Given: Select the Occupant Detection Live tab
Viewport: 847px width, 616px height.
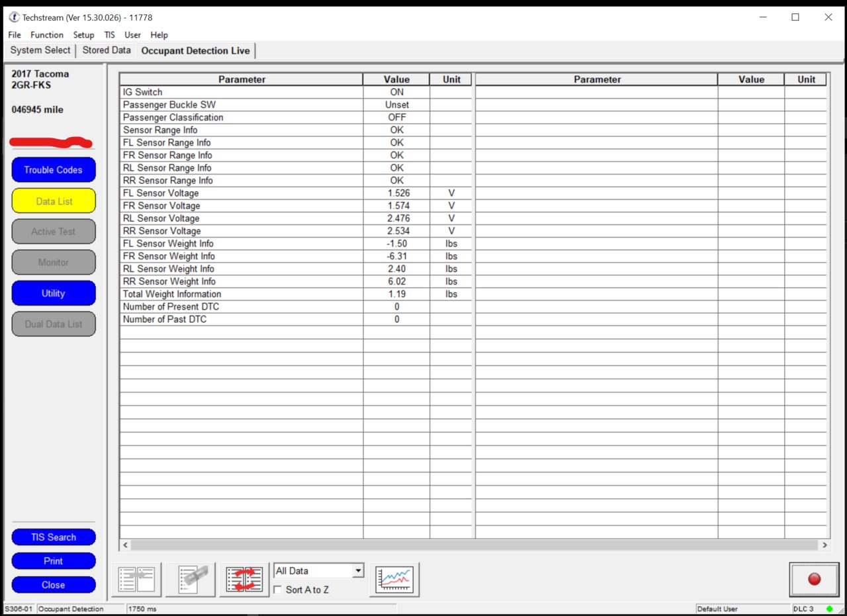Looking at the screenshot, I should (x=196, y=50).
